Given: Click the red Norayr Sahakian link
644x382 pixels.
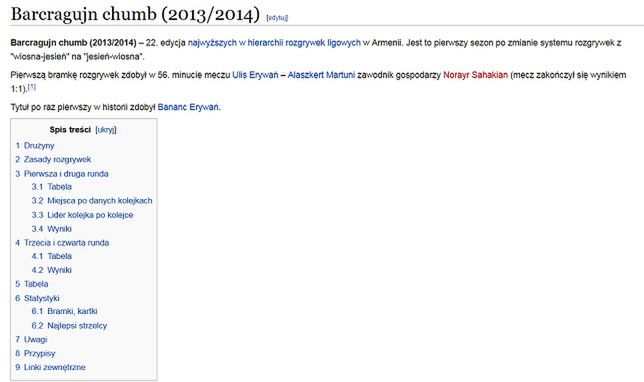Looking at the screenshot, I should tap(475, 75).
